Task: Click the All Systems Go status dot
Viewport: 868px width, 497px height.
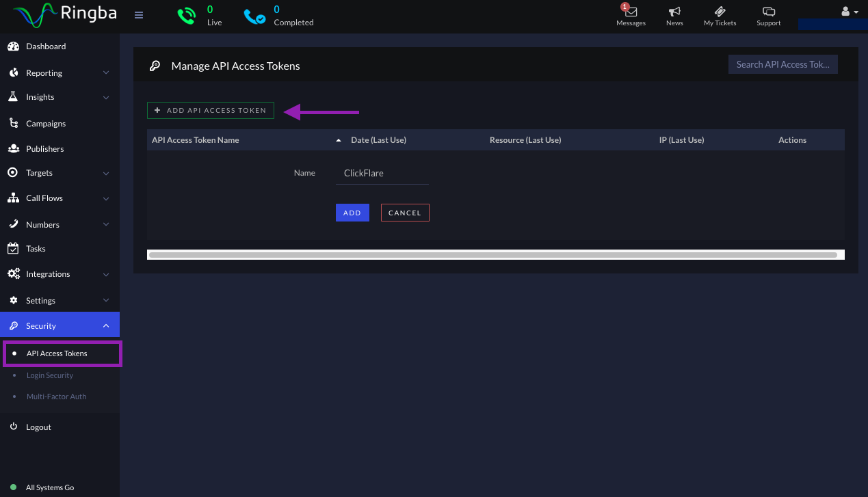Action: click(13, 487)
